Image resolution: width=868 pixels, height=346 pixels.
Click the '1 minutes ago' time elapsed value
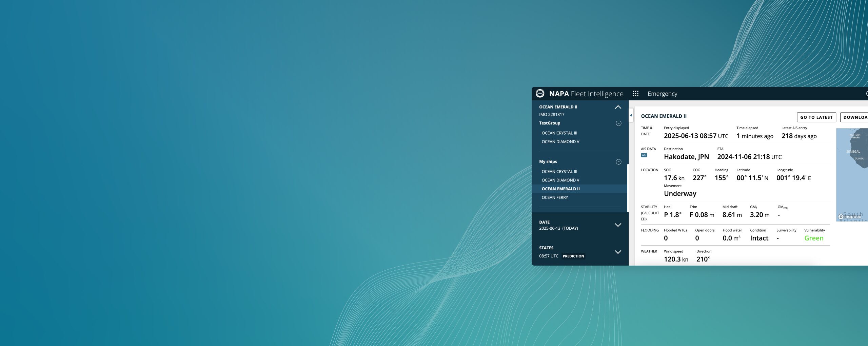click(755, 136)
